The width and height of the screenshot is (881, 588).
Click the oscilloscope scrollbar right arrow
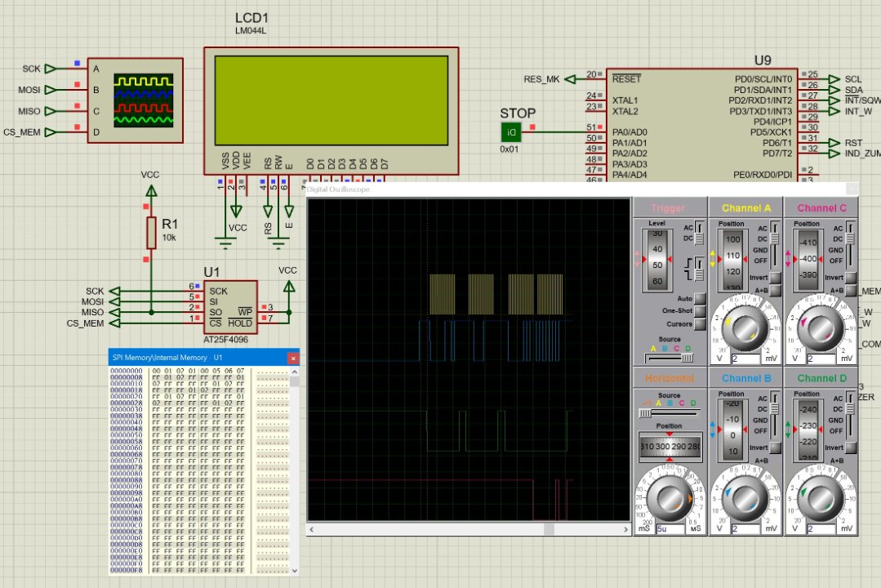coord(625,529)
